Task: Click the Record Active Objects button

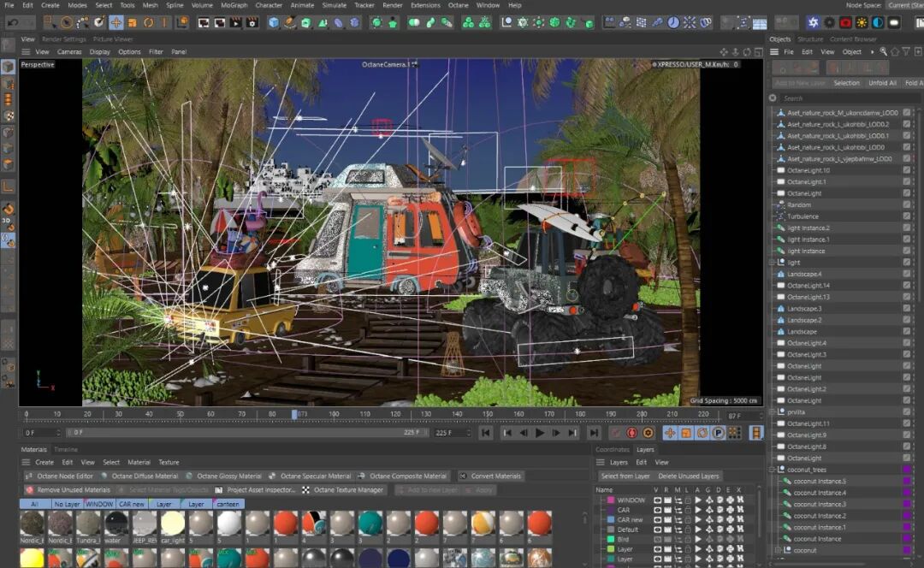Action: click(615, 433)
